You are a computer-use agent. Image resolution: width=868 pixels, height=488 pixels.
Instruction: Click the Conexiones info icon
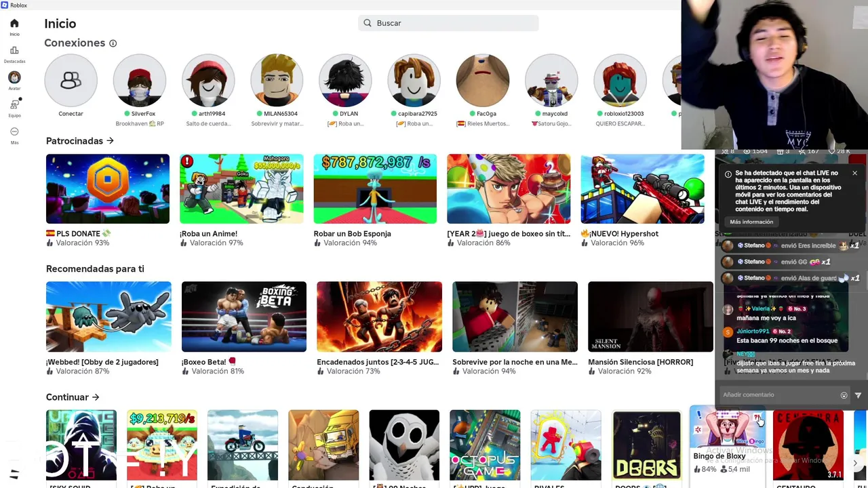[113, 43]
